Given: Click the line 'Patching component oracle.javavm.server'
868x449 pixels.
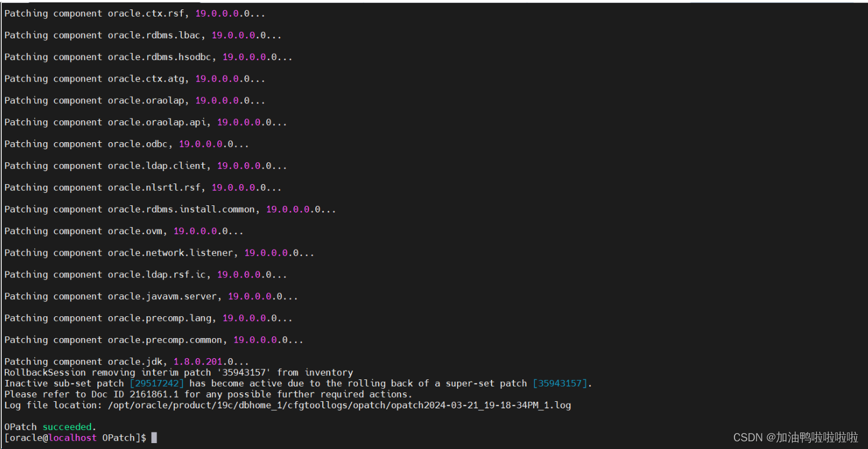Looking at the screenshot, I should [x=151, y=297].
